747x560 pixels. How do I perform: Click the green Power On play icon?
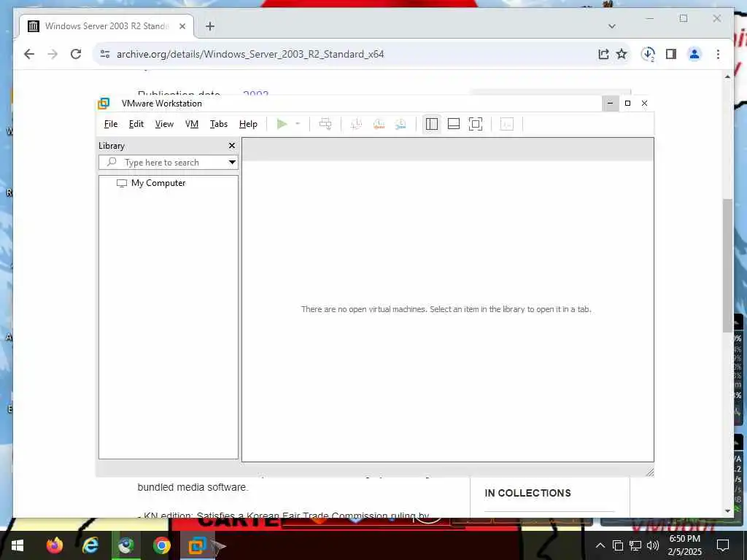click(x=282, y=124)
